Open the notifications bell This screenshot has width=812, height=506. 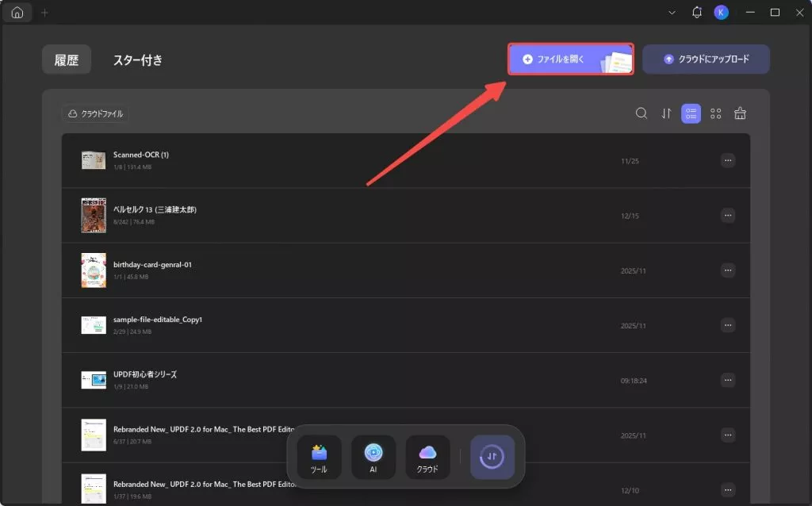point(696,13)
